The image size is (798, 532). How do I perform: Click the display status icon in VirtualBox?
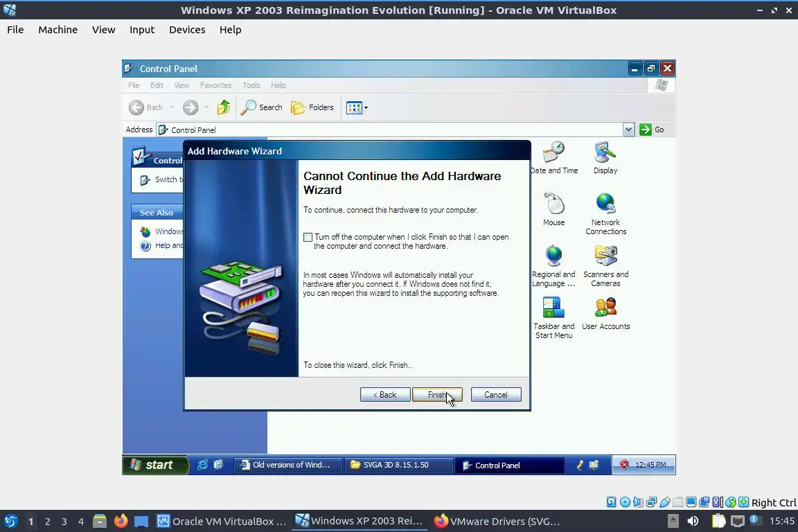691,502
